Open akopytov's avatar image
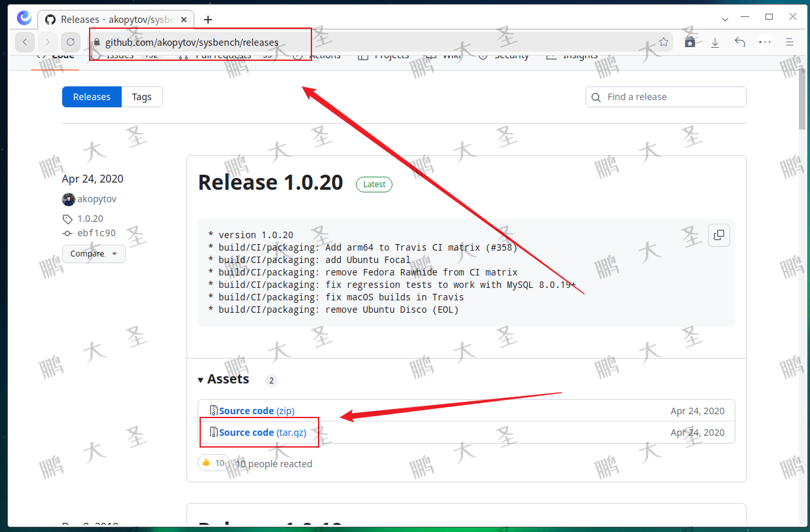Image resolution: width=810 pixels, height=532 pixels. click(68, 199)
